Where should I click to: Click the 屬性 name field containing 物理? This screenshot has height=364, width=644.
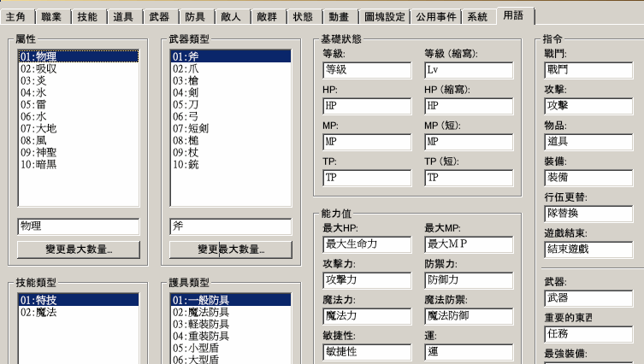click(x=79, y=226)
